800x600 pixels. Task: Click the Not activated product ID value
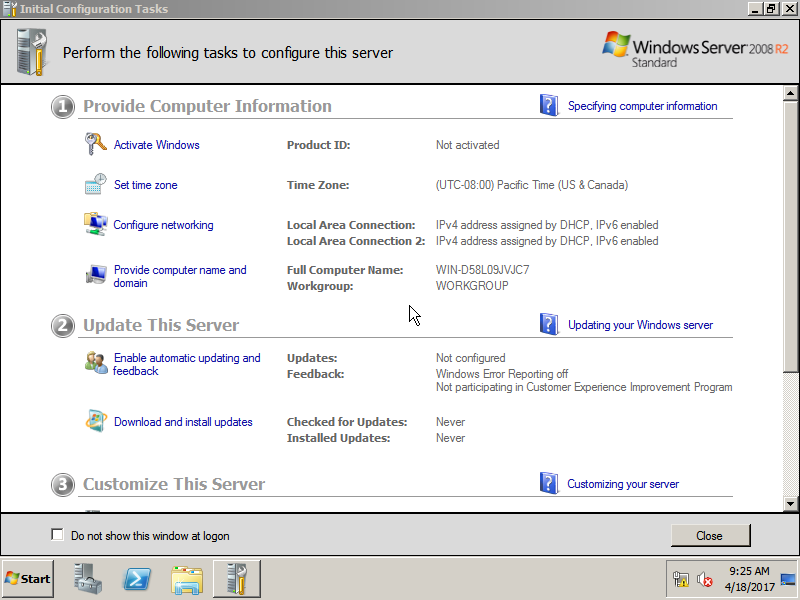pos(467,145)
